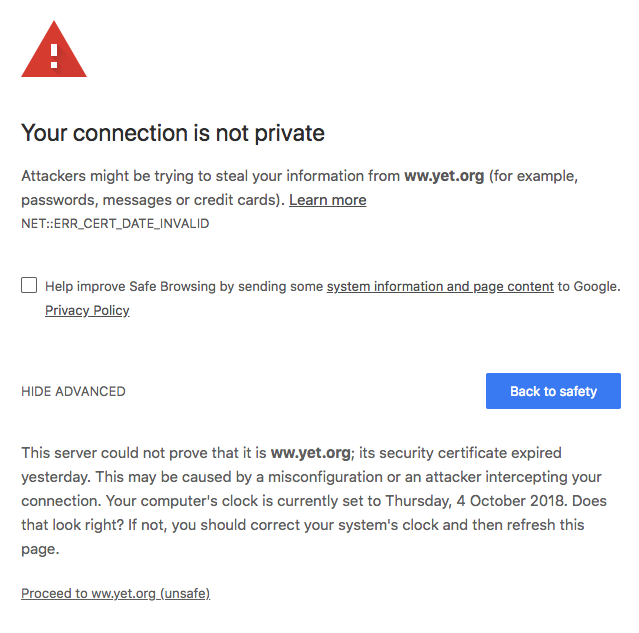This screenshot has height=633, width=639.
Task: Open the Learn more link
Action: tap(328, 200)
